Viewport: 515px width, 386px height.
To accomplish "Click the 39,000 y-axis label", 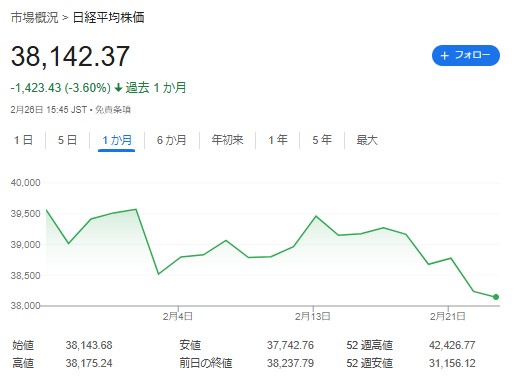I will point(25,245).
